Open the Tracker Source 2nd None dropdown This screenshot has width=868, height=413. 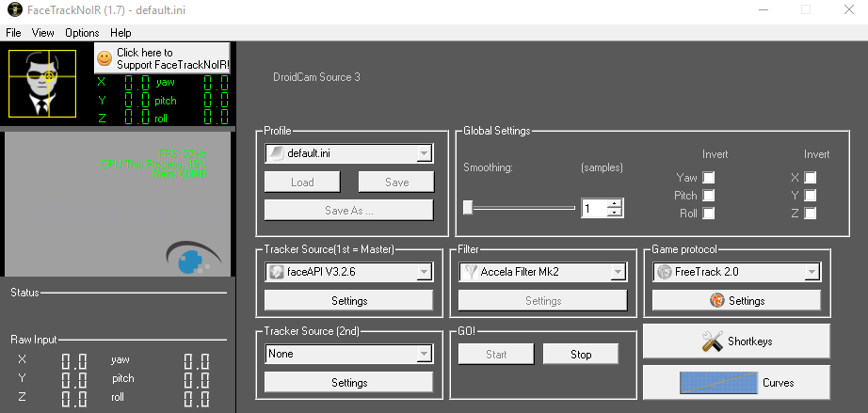click(x=349, y=354)
